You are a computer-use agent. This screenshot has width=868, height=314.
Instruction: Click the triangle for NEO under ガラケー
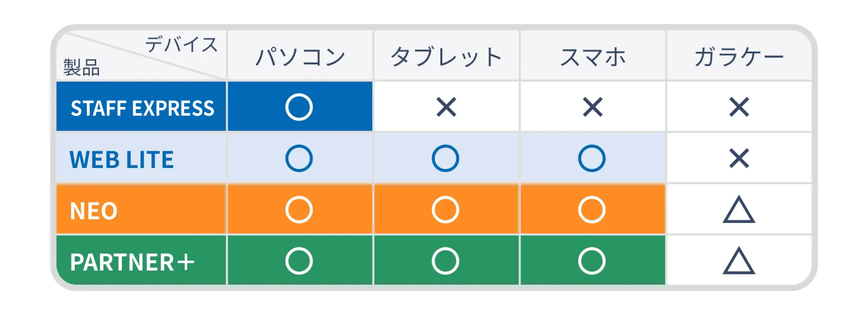click(x=739, y=210)
